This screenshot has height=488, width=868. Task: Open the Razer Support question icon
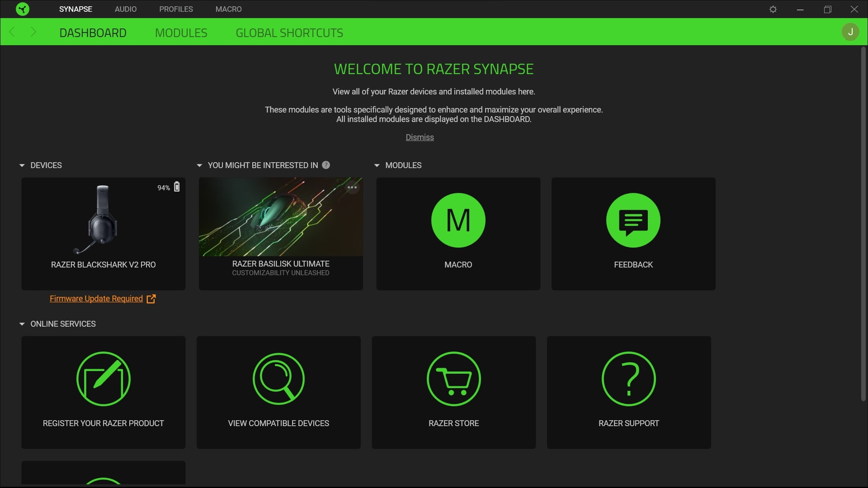click(x=629, y=379)
